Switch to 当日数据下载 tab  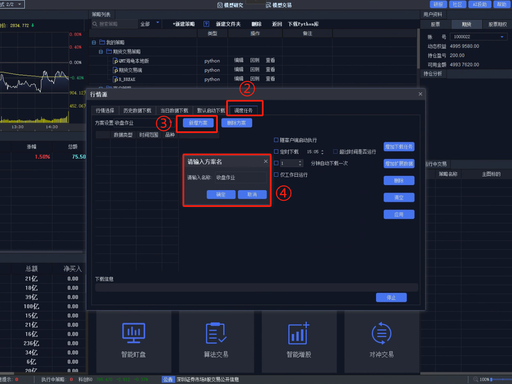coord(174,110)
